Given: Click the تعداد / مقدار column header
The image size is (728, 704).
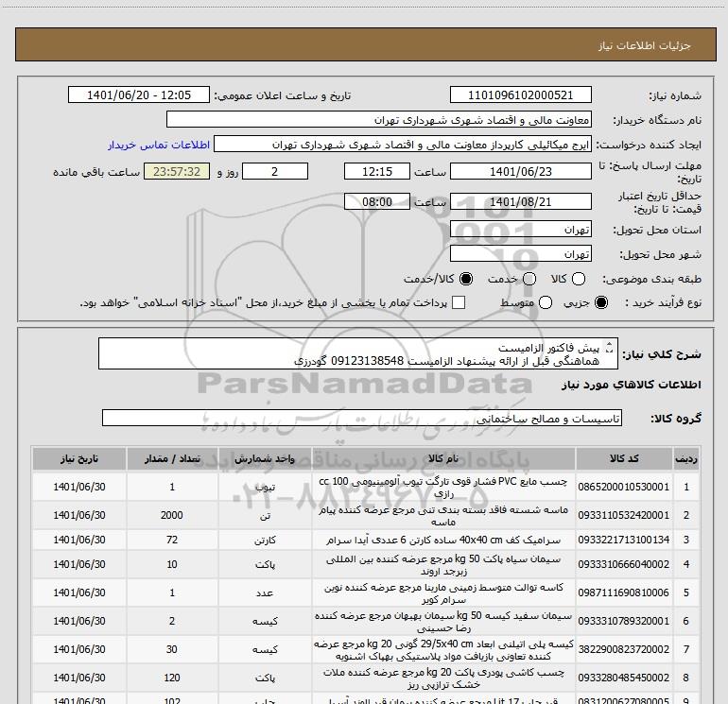Looking at the screenshot, I should coord(172,459).
